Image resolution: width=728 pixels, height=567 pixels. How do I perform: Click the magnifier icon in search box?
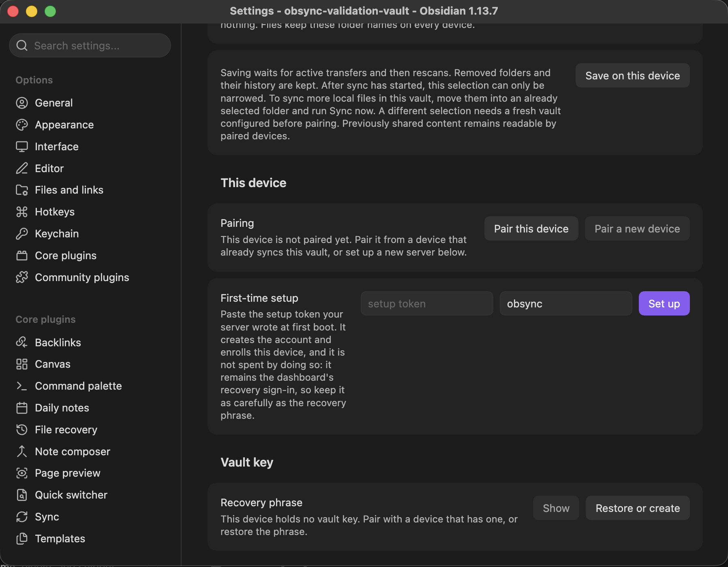click(22, 46)
